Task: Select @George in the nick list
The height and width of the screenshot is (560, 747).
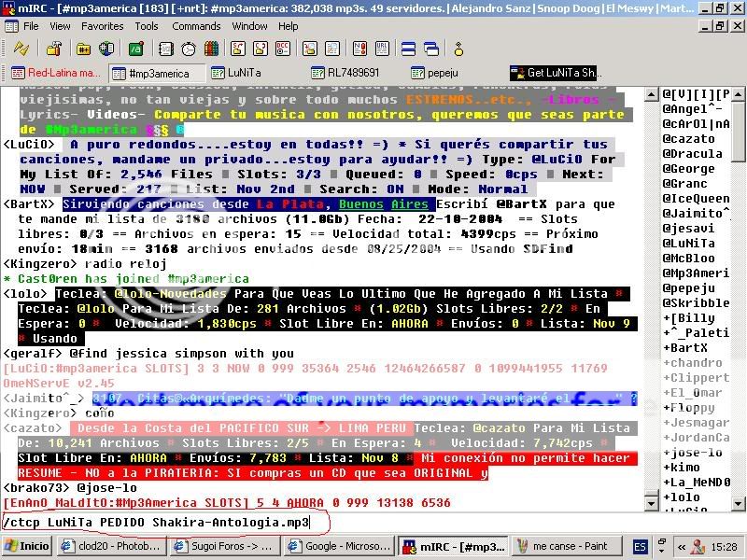Action: tap(688, 169)
